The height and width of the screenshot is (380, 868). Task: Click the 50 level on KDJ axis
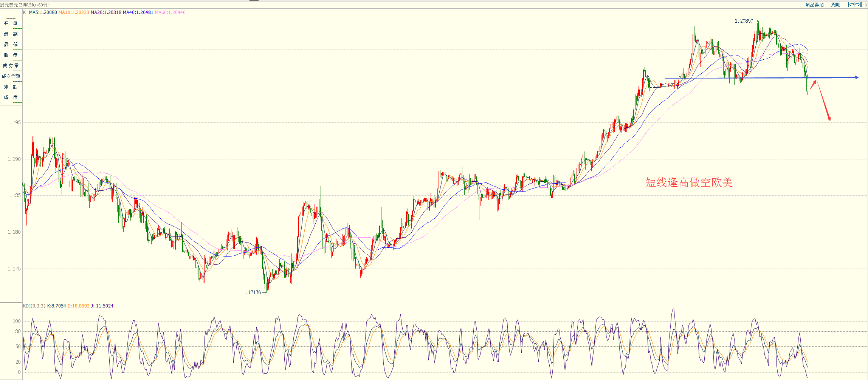click(18, 347)
